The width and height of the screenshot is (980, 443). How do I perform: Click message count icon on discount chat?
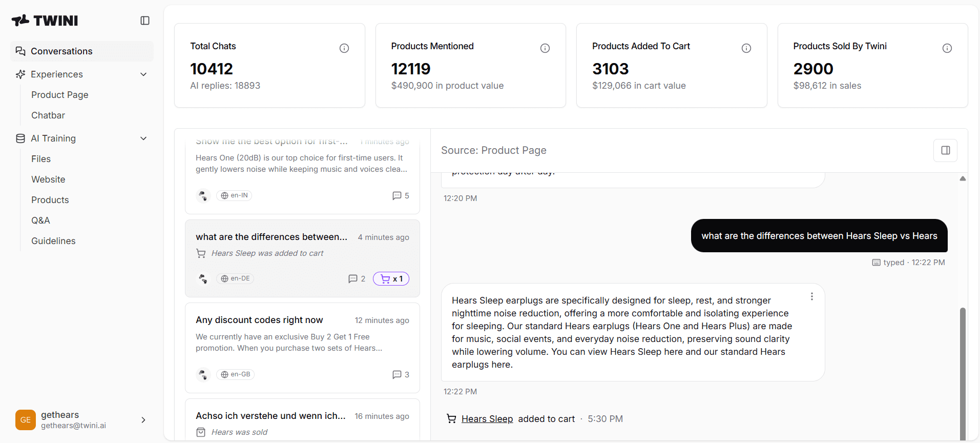tap(397, 374)
